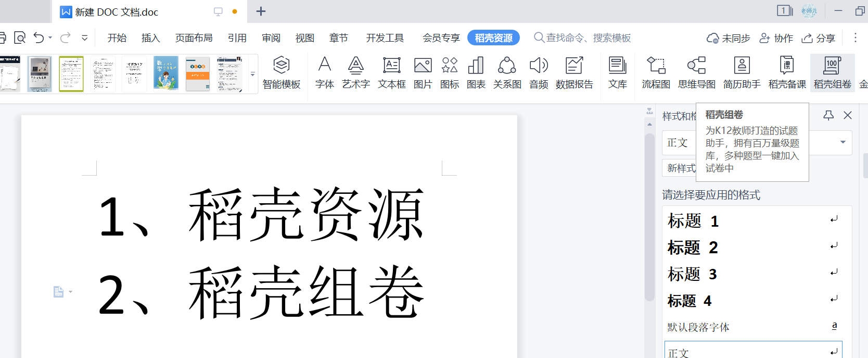Close the styles and formatting panel
868x358 pixels.
[x=848, y=115]
